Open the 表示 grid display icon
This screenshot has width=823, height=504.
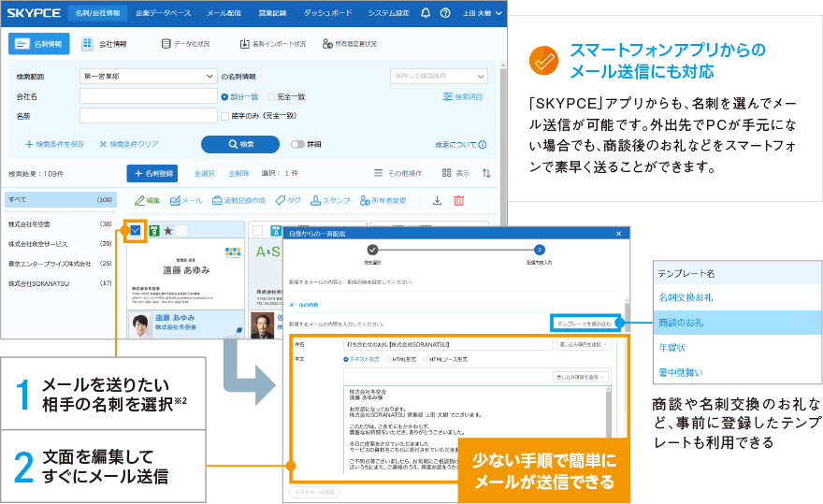point(447,173)
